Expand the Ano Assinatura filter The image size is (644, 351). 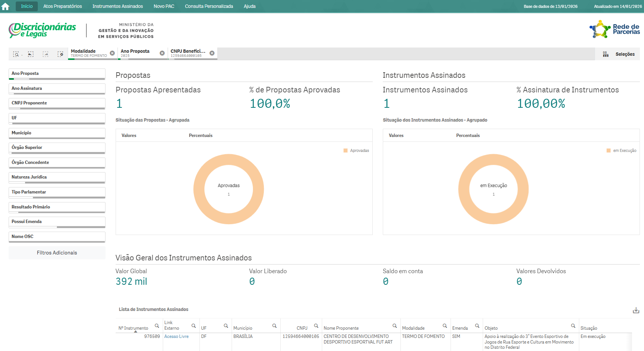[x=57, y=89]
